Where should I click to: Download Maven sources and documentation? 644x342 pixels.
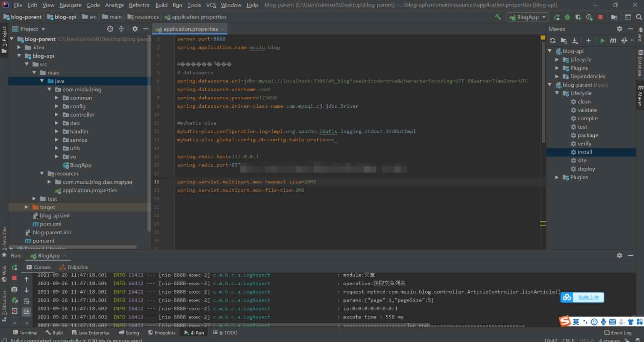[x=575, y=40]
